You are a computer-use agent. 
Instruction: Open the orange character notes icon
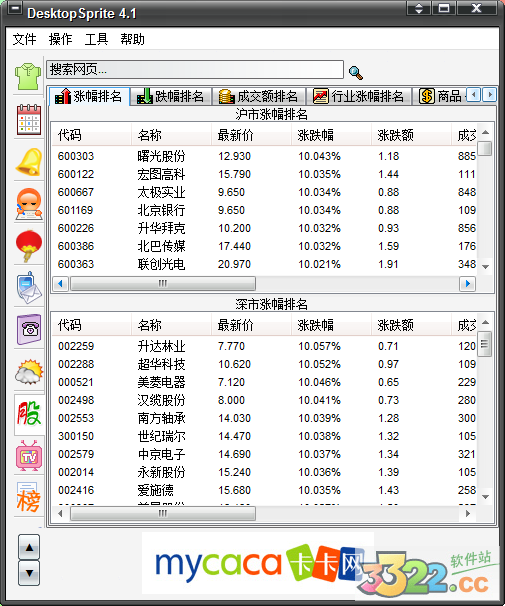coord(29,204)
